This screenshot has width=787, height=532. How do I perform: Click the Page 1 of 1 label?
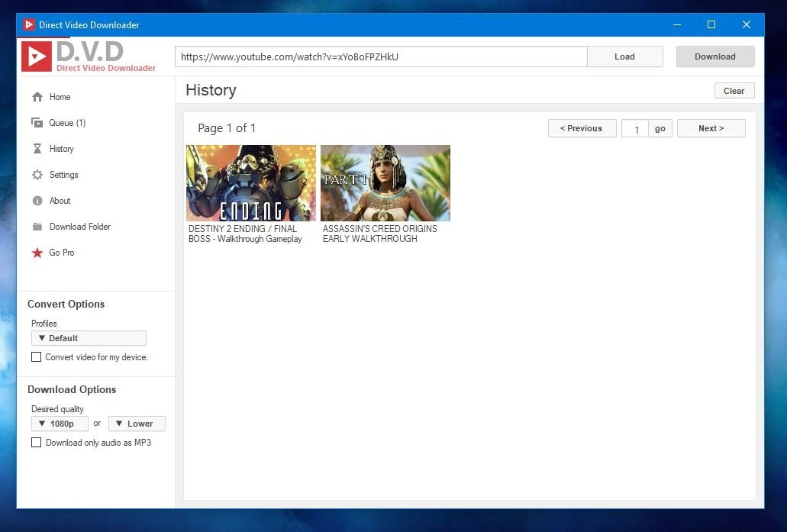tap(227, 128)
